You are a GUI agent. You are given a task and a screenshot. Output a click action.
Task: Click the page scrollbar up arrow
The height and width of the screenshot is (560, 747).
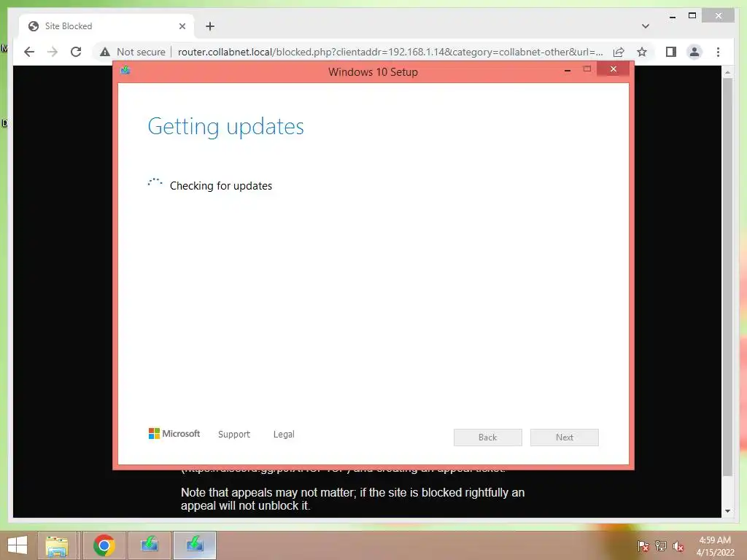point(727,72)
